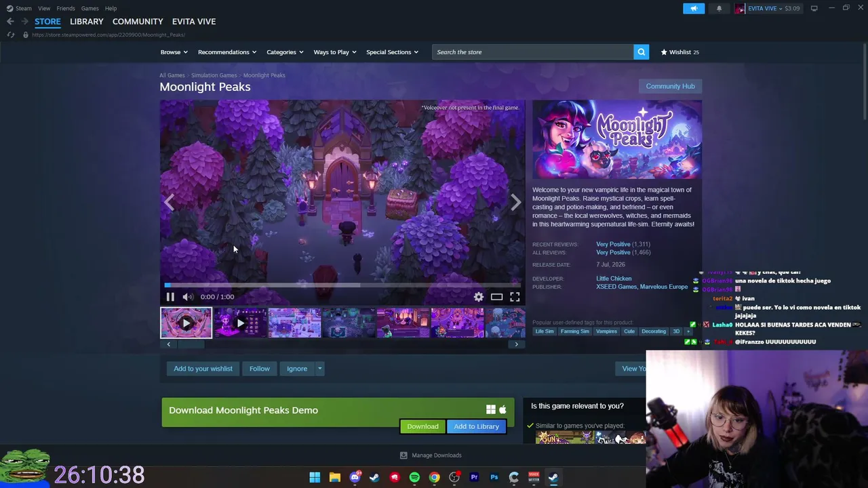The image size is (868, 488).
Task: Switch trailer to theater mode
Action: point(496,297)
